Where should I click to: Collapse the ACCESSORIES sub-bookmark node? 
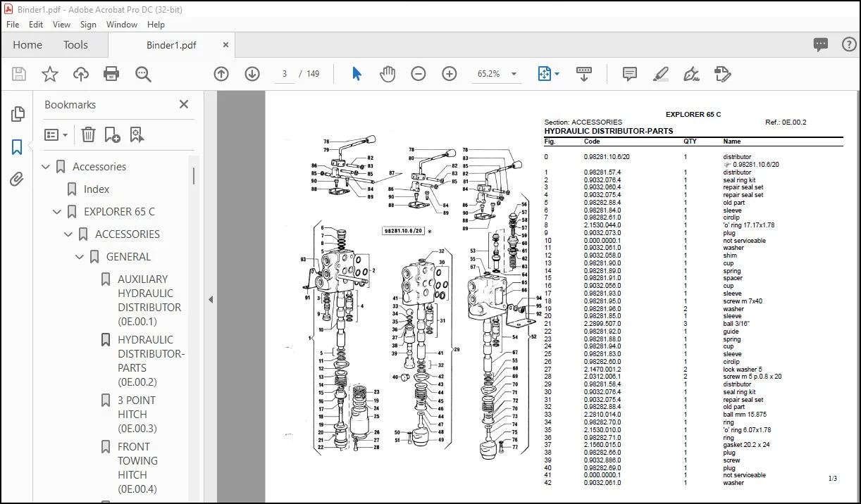[x=68, y=234]
